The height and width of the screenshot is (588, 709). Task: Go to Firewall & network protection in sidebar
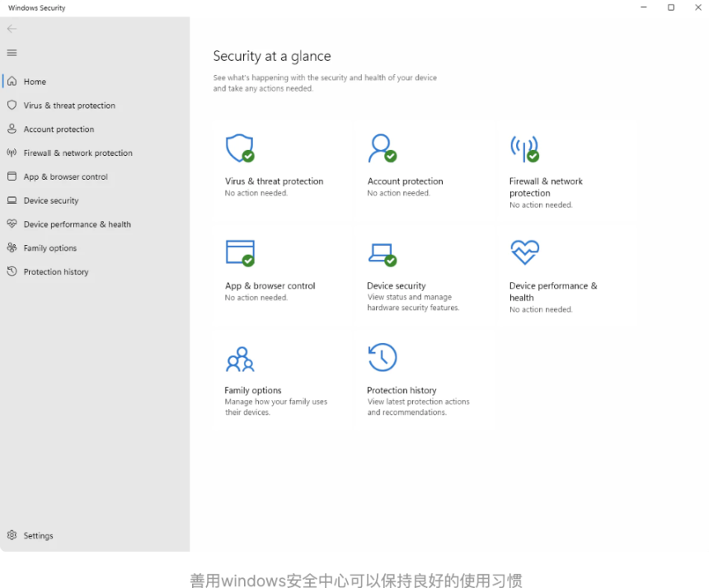click(x=77, y=153)
